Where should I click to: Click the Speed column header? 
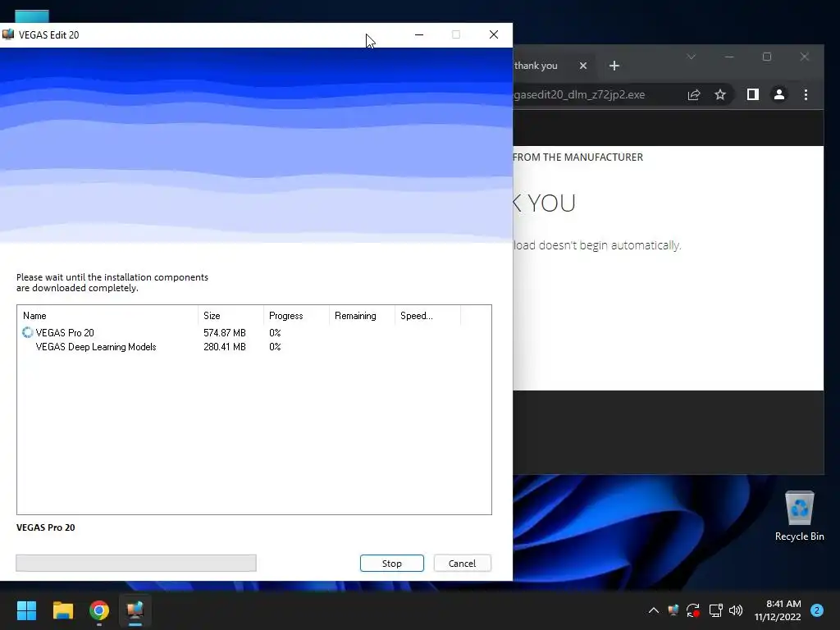pyautogui.click(x=427, y=316)
